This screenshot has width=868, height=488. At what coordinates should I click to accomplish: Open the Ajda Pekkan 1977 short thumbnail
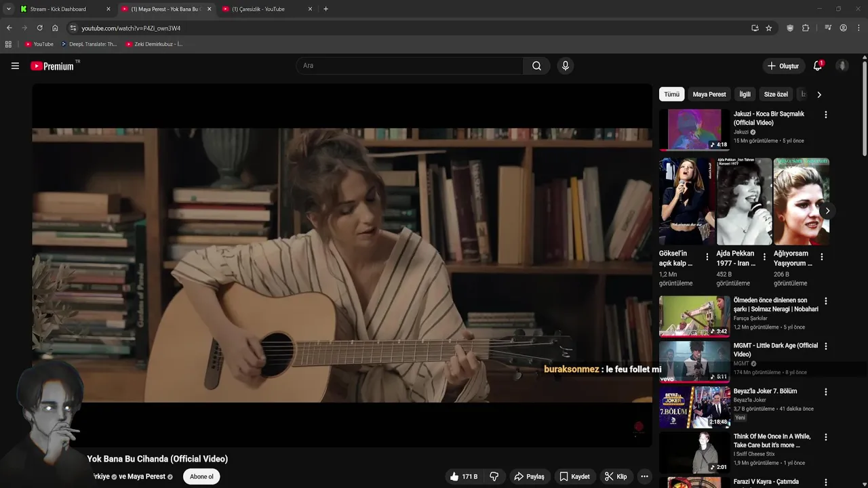[x=744, y=201]
